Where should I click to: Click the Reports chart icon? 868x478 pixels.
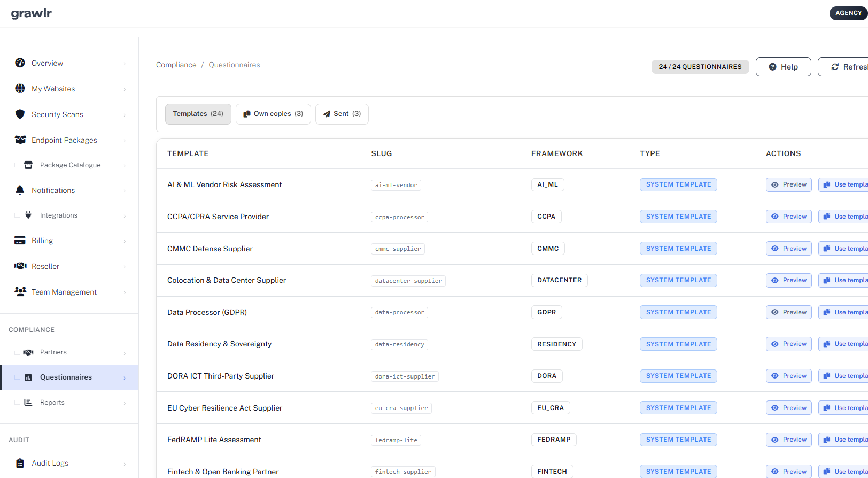coord(29,402)
